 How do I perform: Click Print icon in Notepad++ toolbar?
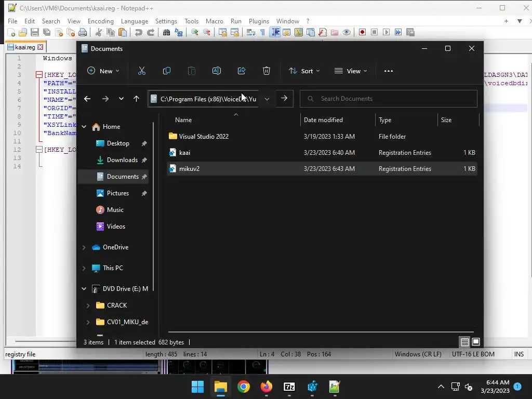(x=83, y=32)
